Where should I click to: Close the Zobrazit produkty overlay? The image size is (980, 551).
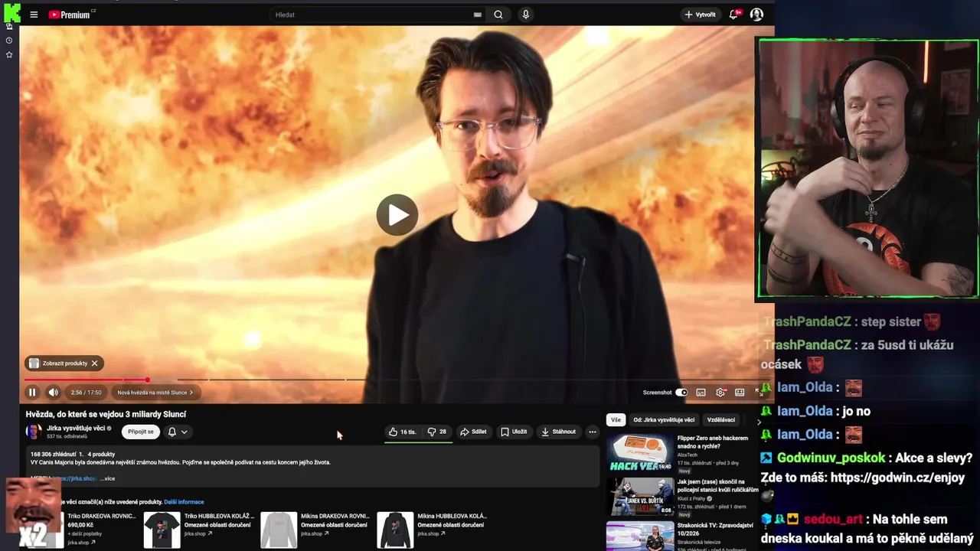tap(94, 364)
